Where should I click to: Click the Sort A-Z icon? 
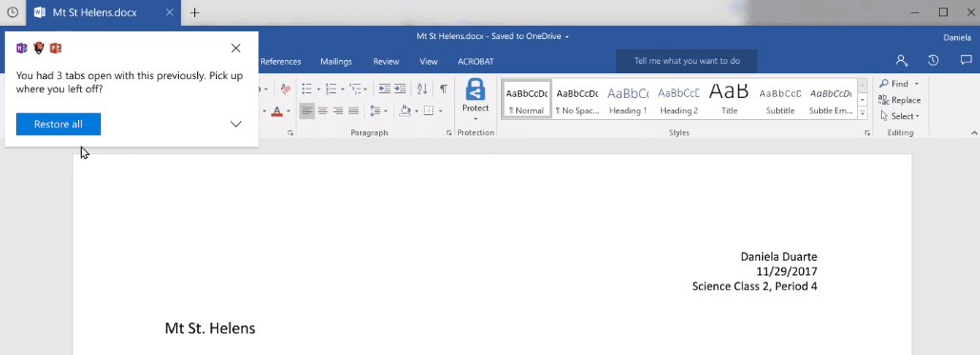click(x=423, y=89)
